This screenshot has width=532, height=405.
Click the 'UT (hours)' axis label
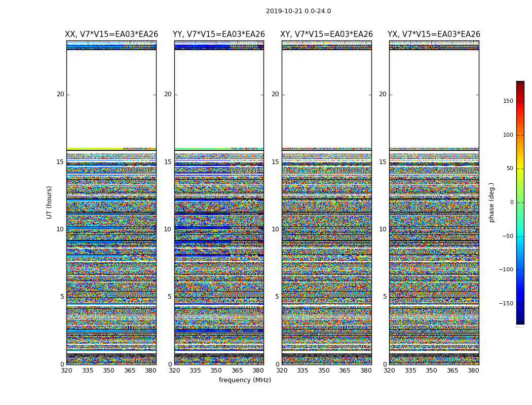pyautogui.click(x=49, y=202)
